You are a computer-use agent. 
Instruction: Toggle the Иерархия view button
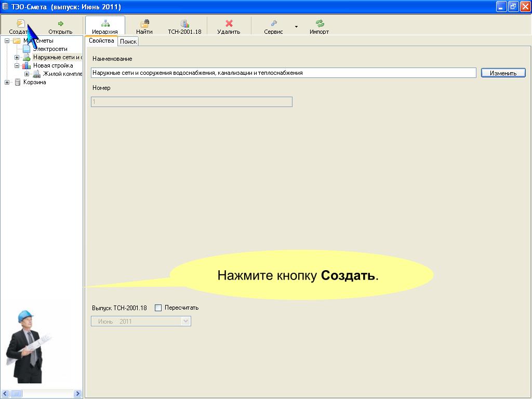105,26
